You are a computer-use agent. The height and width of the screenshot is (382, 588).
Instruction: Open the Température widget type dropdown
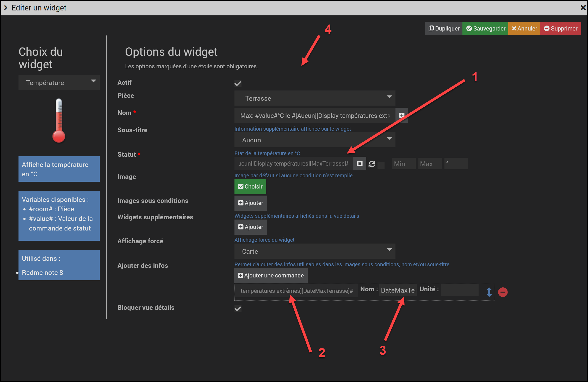(59, 82)
